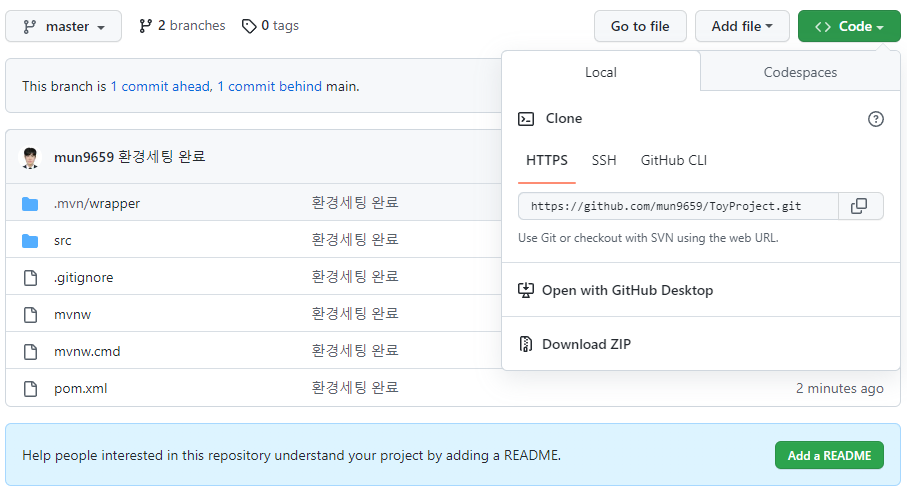Open commit message in mvnw row
907x496 pixels.
[355, 314]
